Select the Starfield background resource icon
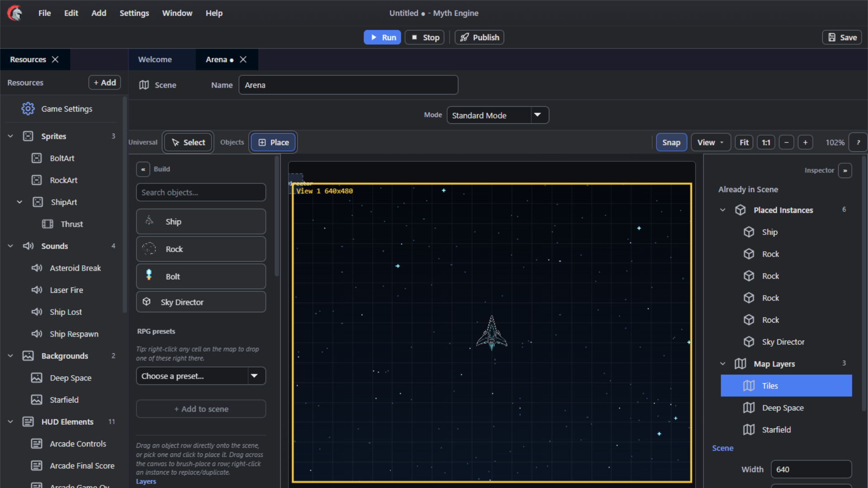 pyautogui.click(x=37, y=400)
